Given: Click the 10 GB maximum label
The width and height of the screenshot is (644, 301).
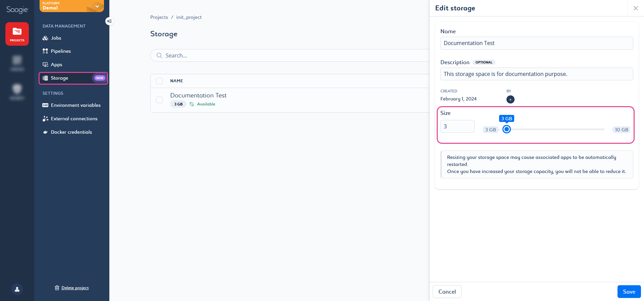Looking at the screenshot, I should click(x=621, y=130).
